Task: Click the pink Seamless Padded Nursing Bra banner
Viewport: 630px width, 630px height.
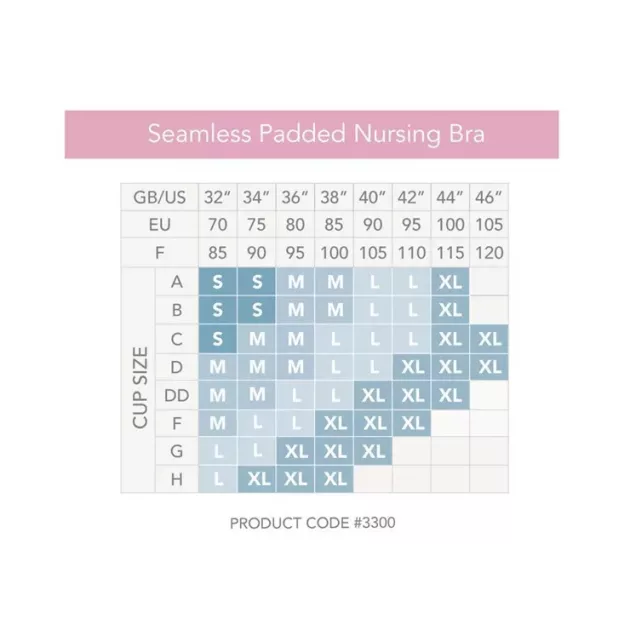Action: (x=315, y=134)
